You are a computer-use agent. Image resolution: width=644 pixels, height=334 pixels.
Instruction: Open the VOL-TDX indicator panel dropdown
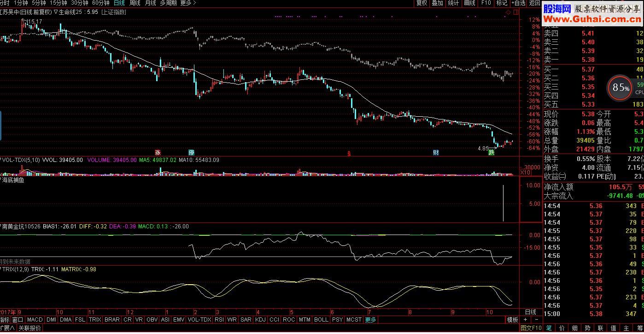[1, 160]
